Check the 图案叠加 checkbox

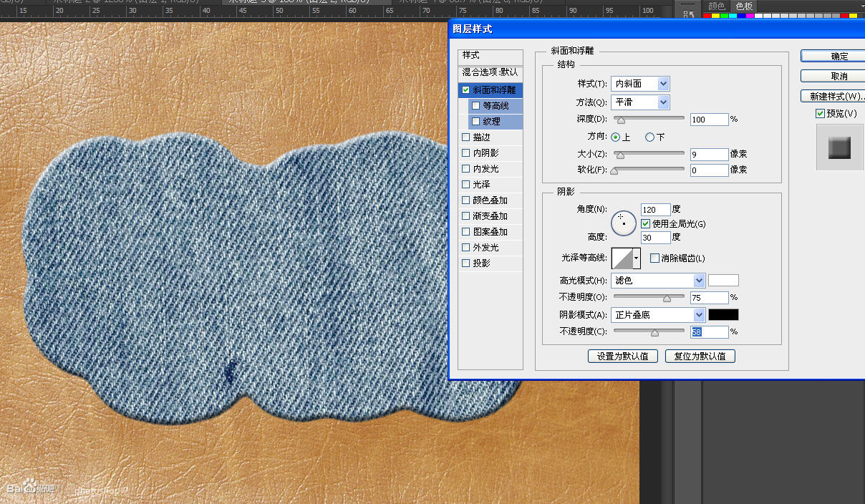click(466, 232)
